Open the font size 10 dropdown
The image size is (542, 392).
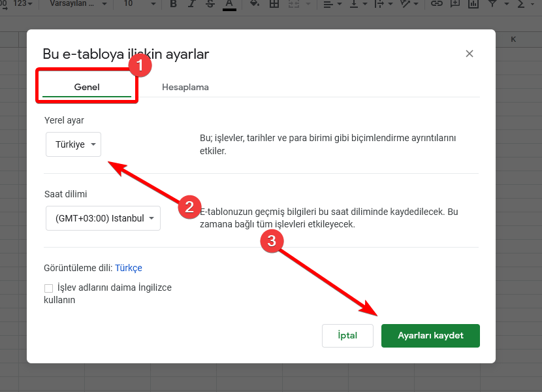(x=139, y=4)
